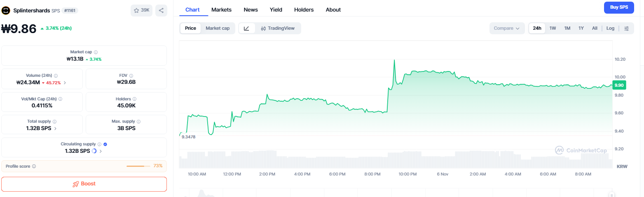Add SPS to watchlist via star button
Image resolution: width=644 pixels, height=197 pixels.
141,10
